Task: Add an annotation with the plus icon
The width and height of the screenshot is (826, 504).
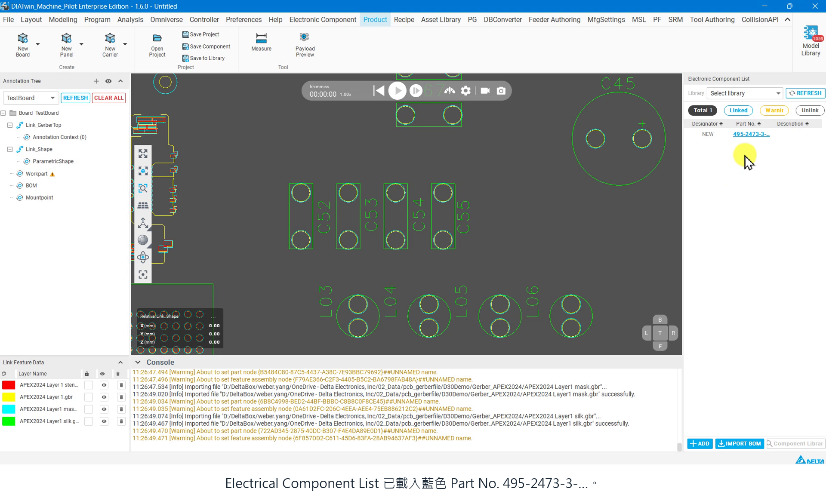Action: (x=96, y=81)
